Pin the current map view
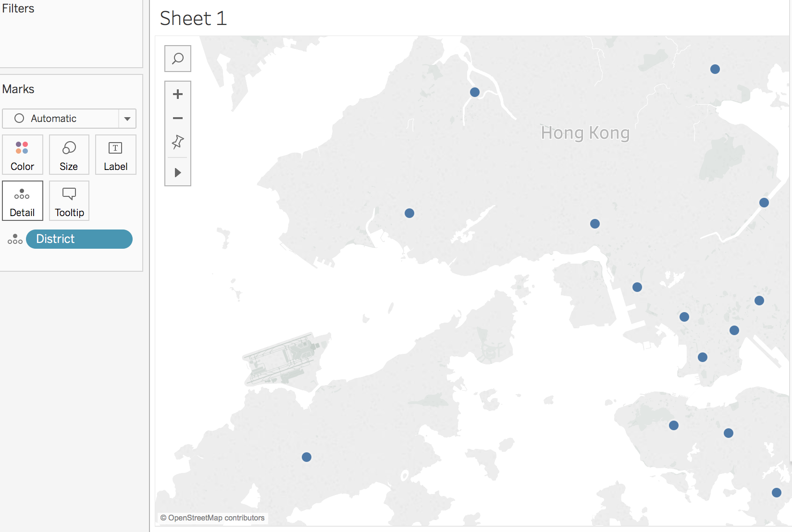Image resolution: width=792 pixels, height=532 pixels. [177, 142]
